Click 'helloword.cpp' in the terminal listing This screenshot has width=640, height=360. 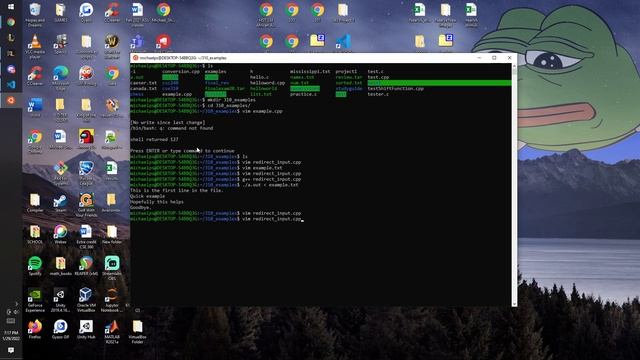coord(267,83)
